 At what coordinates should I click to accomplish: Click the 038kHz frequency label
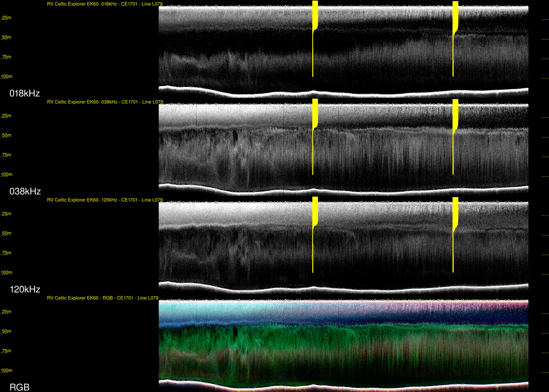click(x=25, y=191)
